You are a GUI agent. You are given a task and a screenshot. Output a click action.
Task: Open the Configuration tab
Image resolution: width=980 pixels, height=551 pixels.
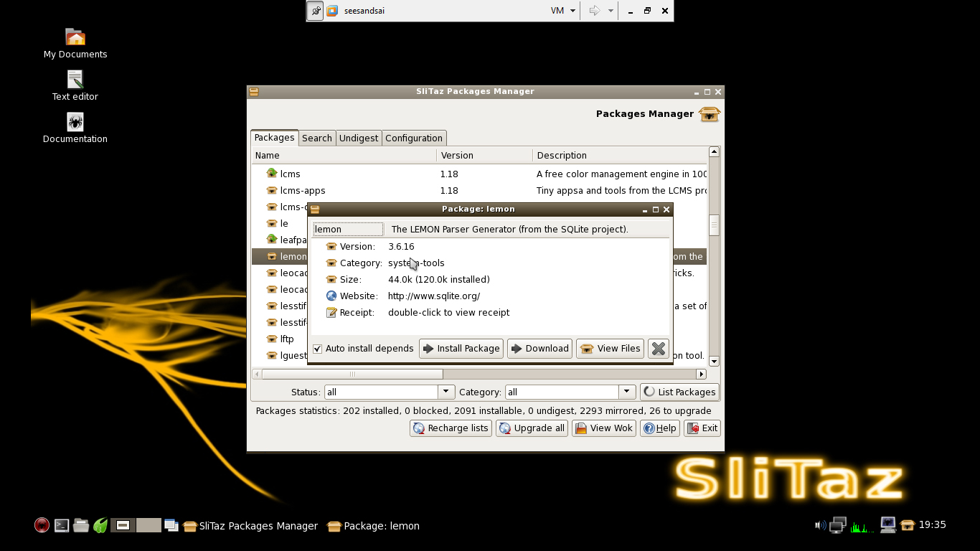point(414,138)
